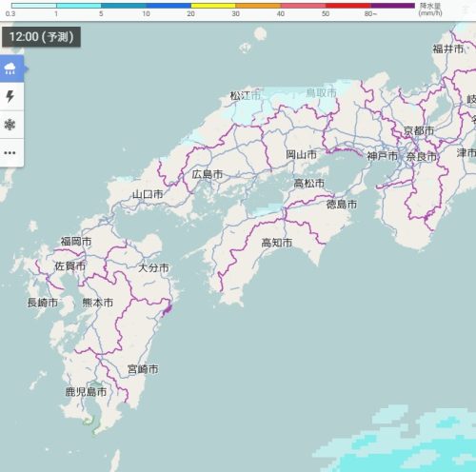Click the 12:00 (予測) time label

click(41, 37)
